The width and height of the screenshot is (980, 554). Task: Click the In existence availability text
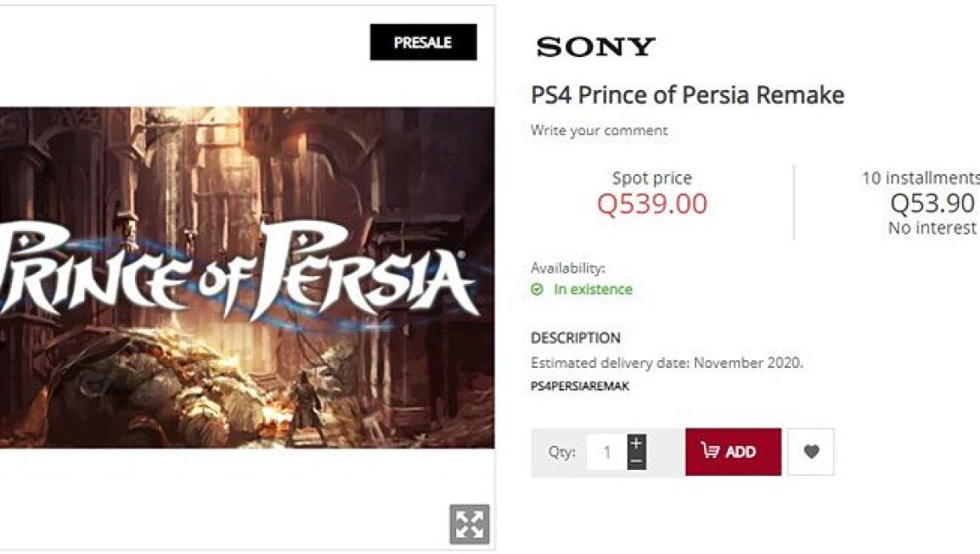[593, 289]
